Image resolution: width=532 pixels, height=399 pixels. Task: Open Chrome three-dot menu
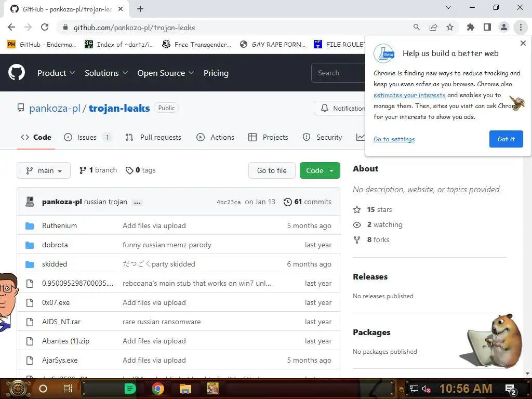pos(521,27)
